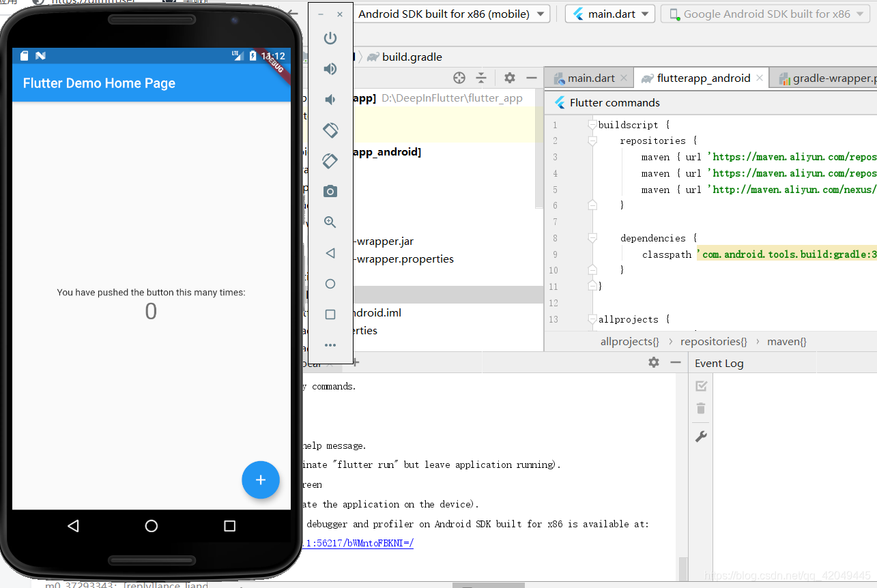Tap the phone's Home navigation button
This screenshot has width=877, height=588.
152,526
